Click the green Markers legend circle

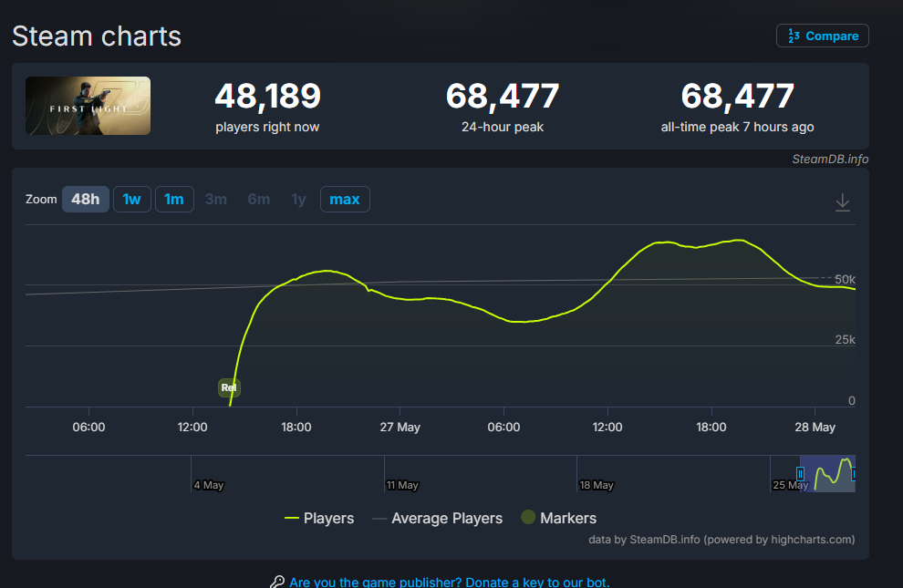(528, 517)
